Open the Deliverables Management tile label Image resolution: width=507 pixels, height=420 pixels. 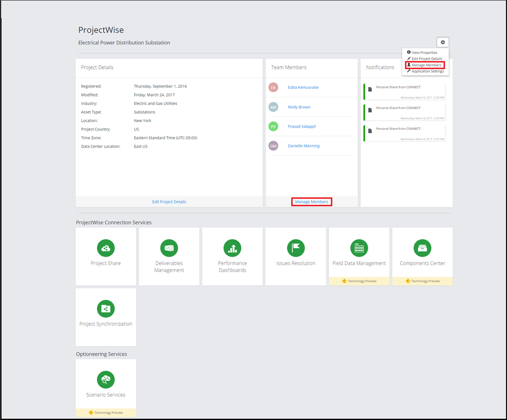tap(169, 267)
